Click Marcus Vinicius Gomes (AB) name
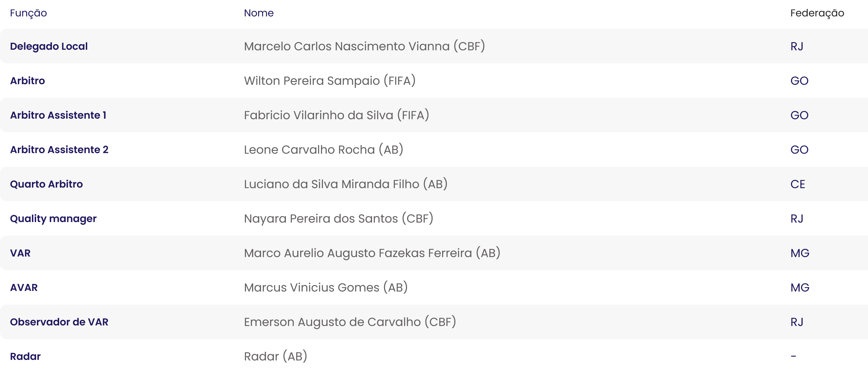Image resolution: width=868 pixels, height=376 pixels. 325,287
